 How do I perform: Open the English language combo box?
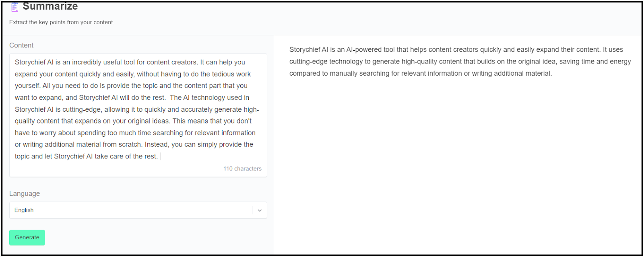click(x=133, y=210)
